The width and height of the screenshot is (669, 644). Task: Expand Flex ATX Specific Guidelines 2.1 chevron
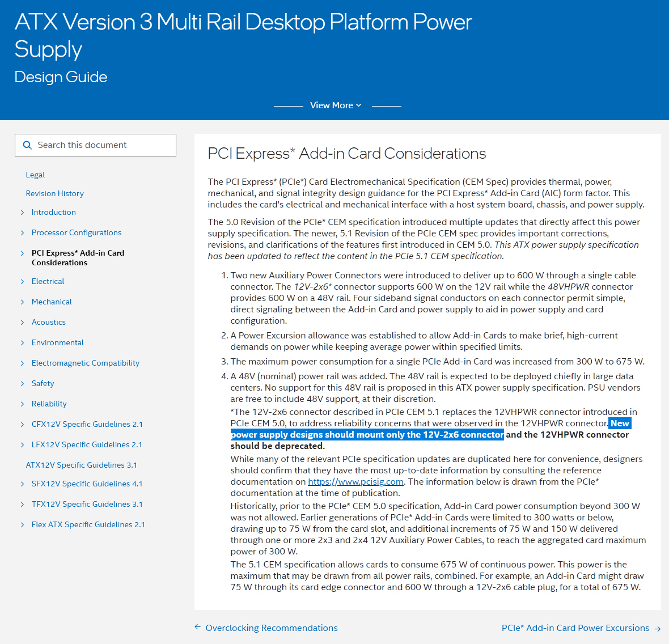[23, 525]
